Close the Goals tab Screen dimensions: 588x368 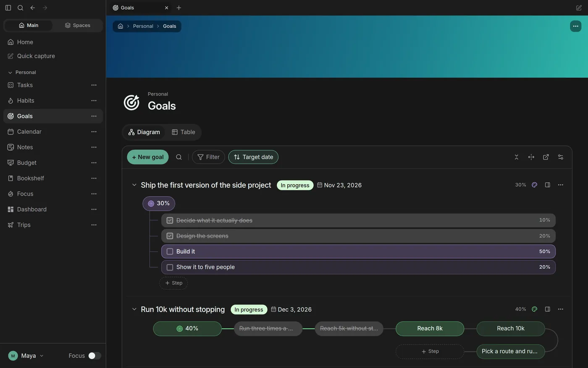166,8
